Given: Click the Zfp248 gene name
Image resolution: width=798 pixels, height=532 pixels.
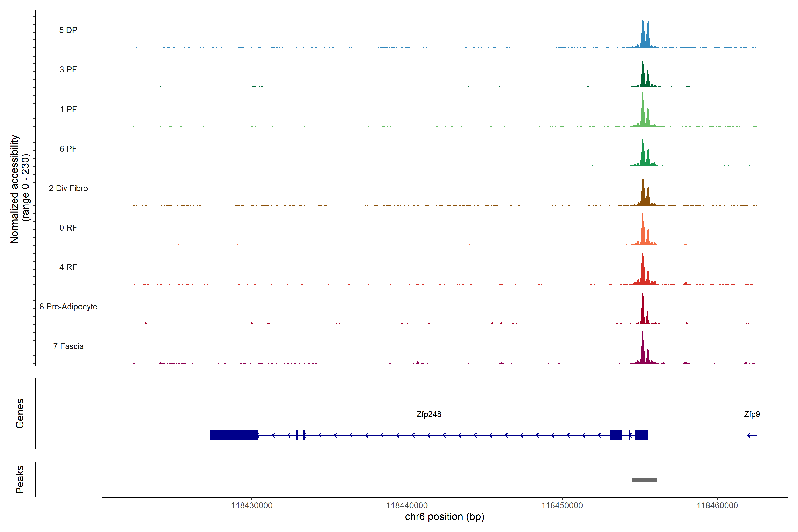Looking at the screenshot, I should coord(429,414).
